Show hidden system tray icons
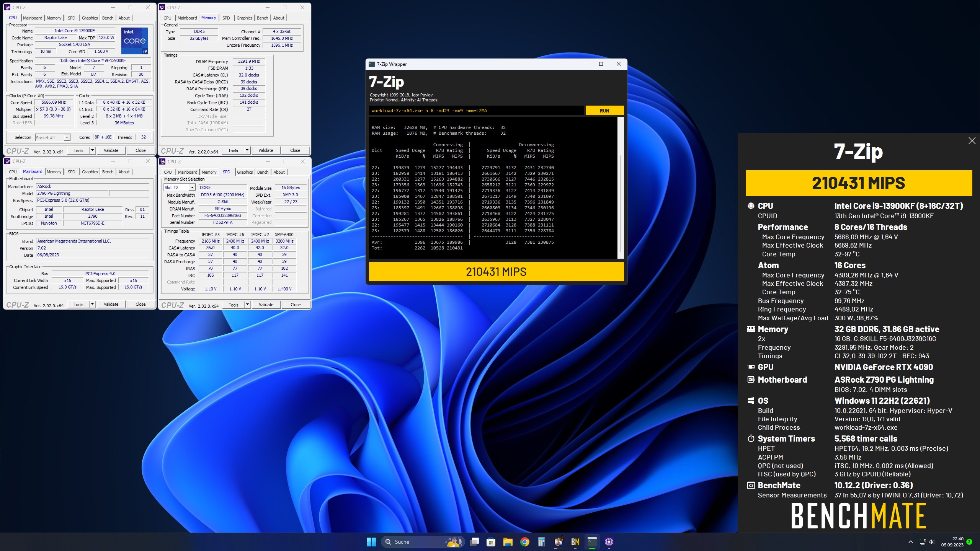Image resolution: width=980 pixels, height=551 pixels. tap(911, 542)
